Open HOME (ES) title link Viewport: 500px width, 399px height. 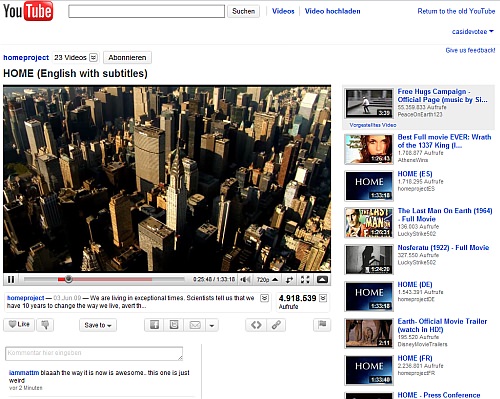pos(415,174)
